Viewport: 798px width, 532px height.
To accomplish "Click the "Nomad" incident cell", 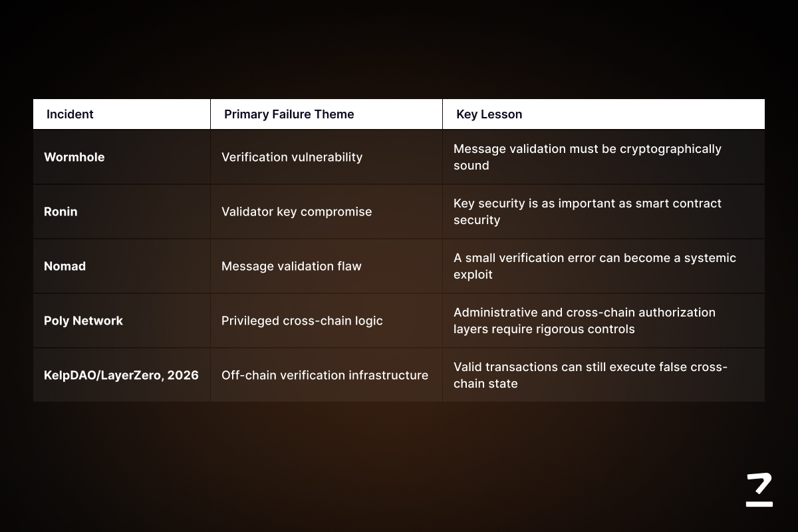I will 122,266.
